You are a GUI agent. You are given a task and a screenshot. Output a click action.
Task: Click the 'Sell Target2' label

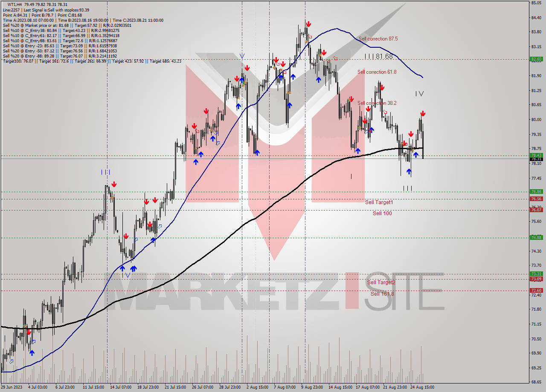pos(381,282)
